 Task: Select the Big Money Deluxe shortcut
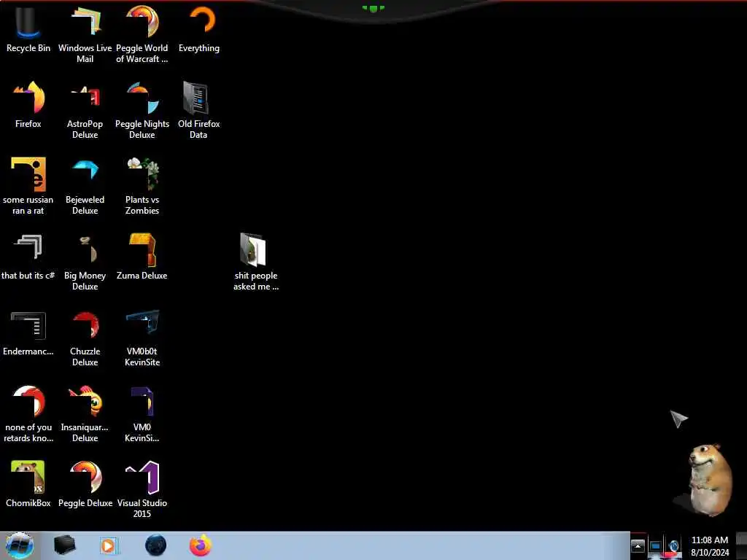click(x=85, y=261)
